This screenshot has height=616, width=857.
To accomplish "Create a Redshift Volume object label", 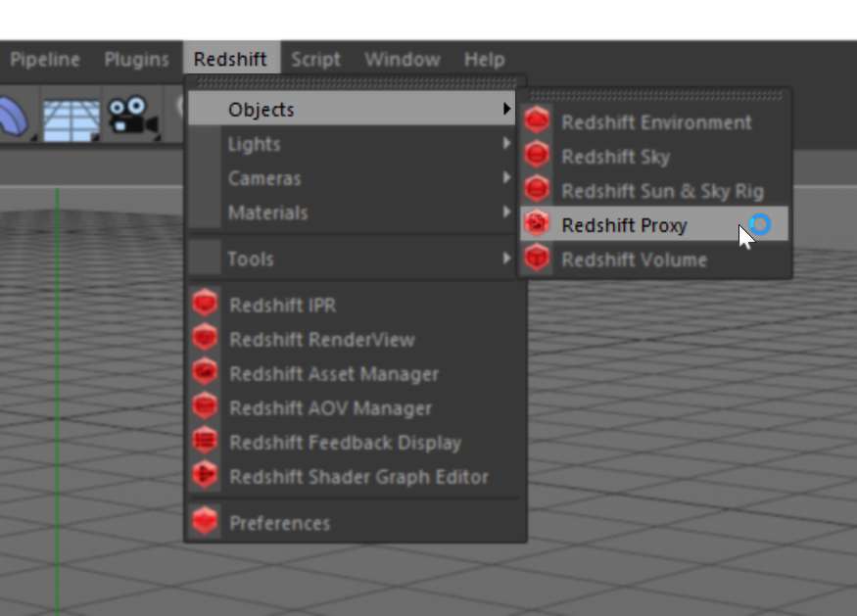I will [634, 261].
